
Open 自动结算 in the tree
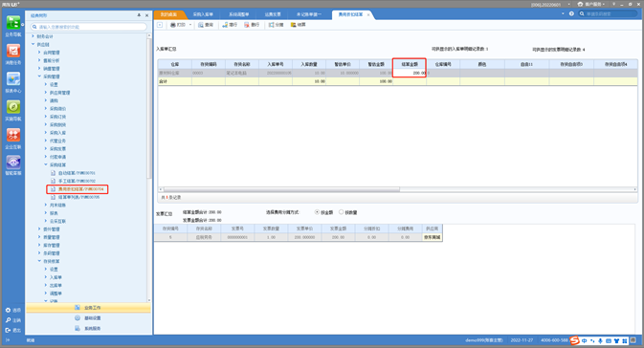click(77, 173)
